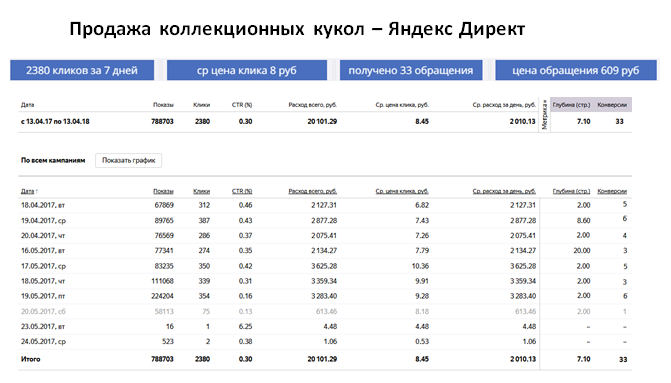Click CTR value 6.25
The height and width of the screenshot is (383, 671).
[245, 327]
